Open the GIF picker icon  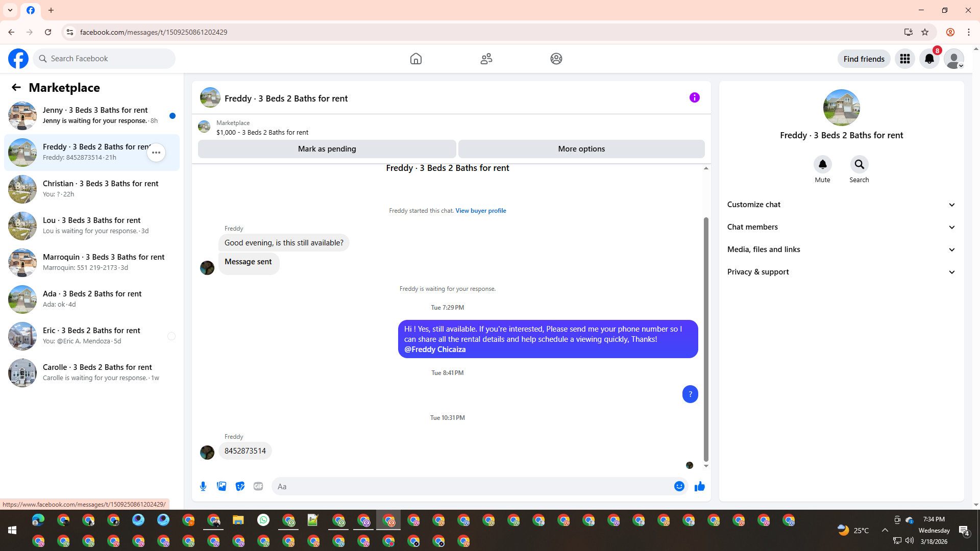[258, 486]
